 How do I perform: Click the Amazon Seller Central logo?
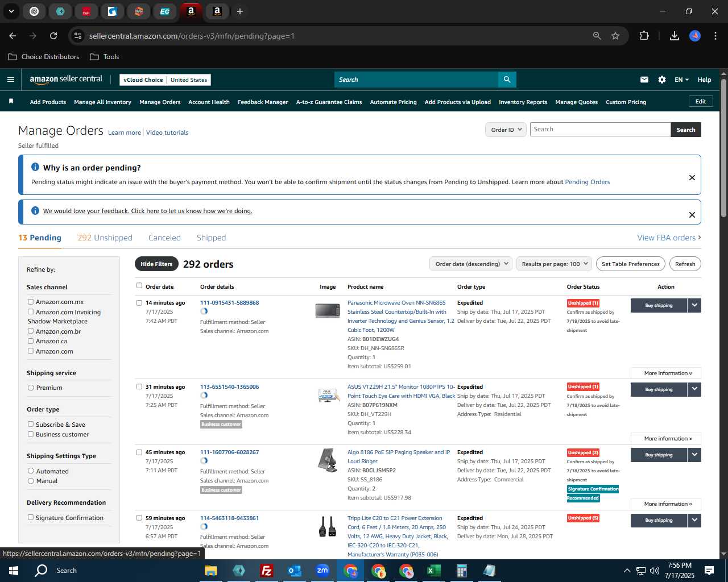[x=66, y=80]
